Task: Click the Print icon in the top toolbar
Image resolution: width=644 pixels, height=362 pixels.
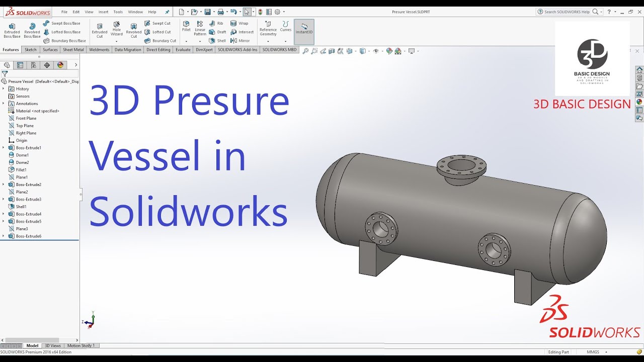Action: point(220,12)
